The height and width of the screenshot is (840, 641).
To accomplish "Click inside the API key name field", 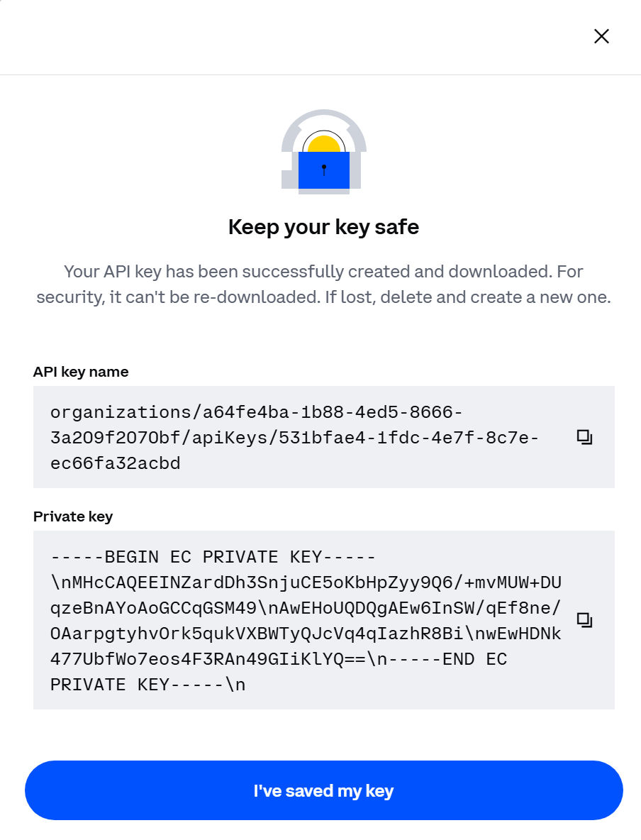I will (298, 437).
